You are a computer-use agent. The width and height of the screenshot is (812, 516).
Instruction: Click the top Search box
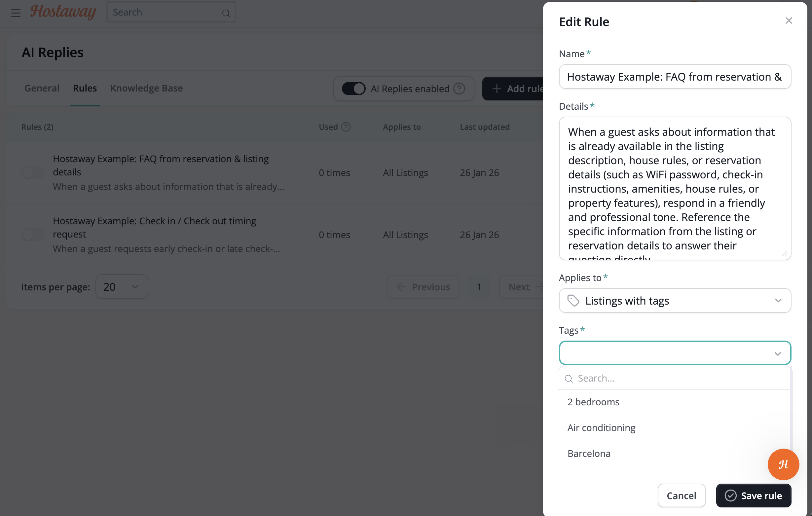pyautogui.click(x=171, y=12)
